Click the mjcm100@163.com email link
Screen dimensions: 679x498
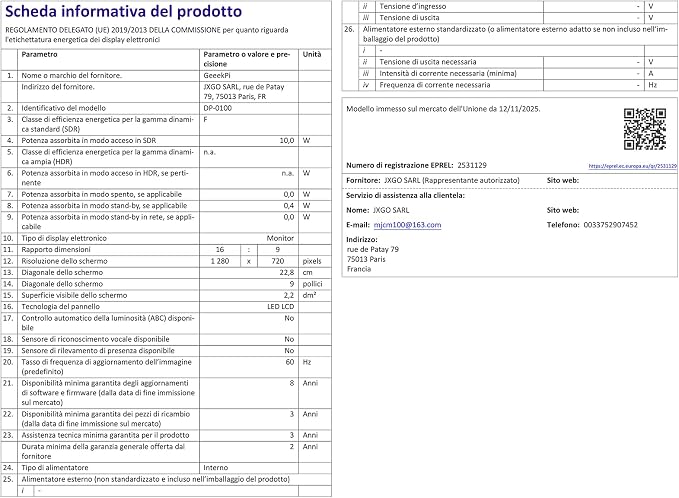[x=407, y=225]
